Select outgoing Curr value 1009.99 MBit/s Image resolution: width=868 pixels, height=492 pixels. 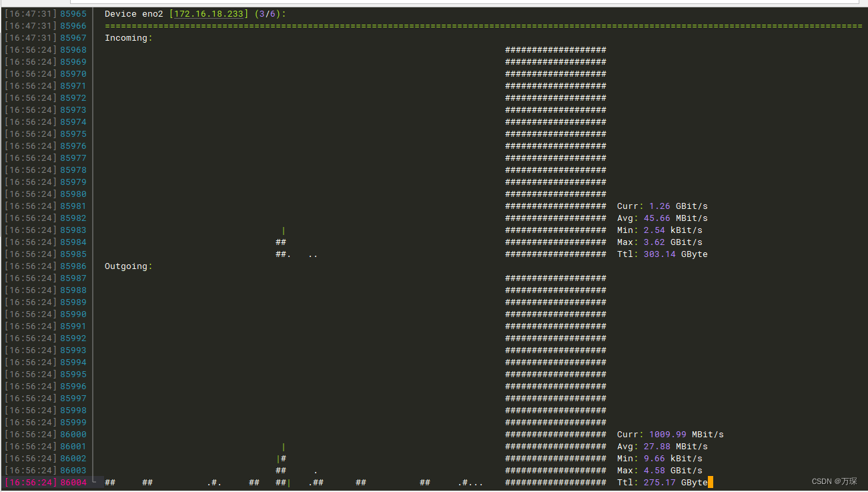pos(687,435)
